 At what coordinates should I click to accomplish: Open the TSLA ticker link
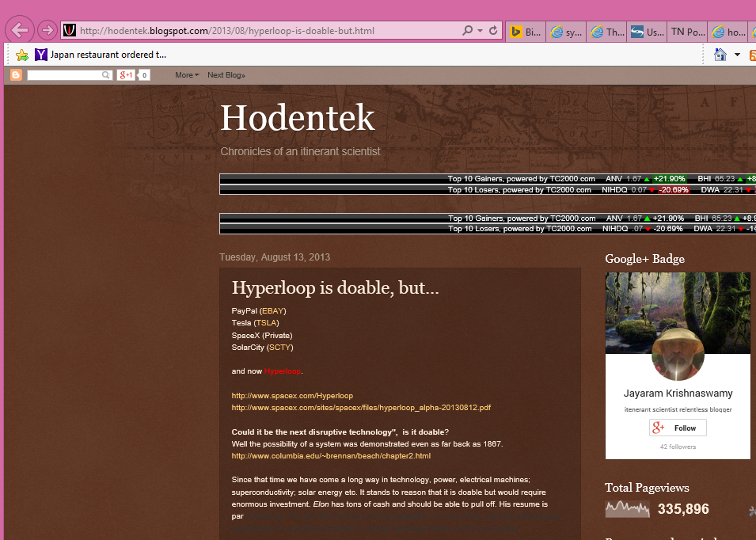[x=266, y=323]
